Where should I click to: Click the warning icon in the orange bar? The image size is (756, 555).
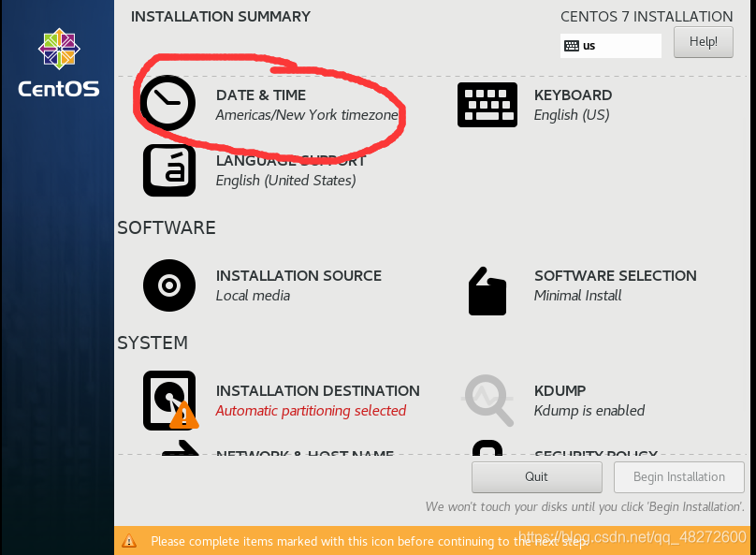(x=129, y=541)
